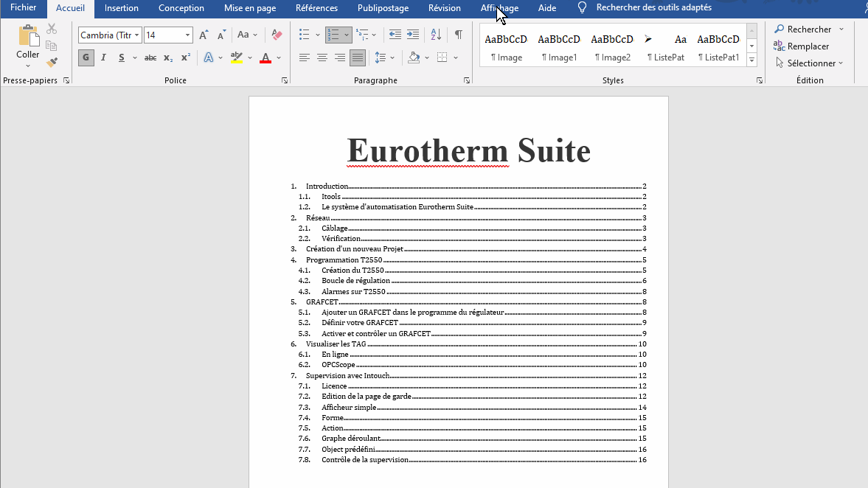Switch to the Conception tab
Viewport: 868px width, 488px height.
point(181,8)
